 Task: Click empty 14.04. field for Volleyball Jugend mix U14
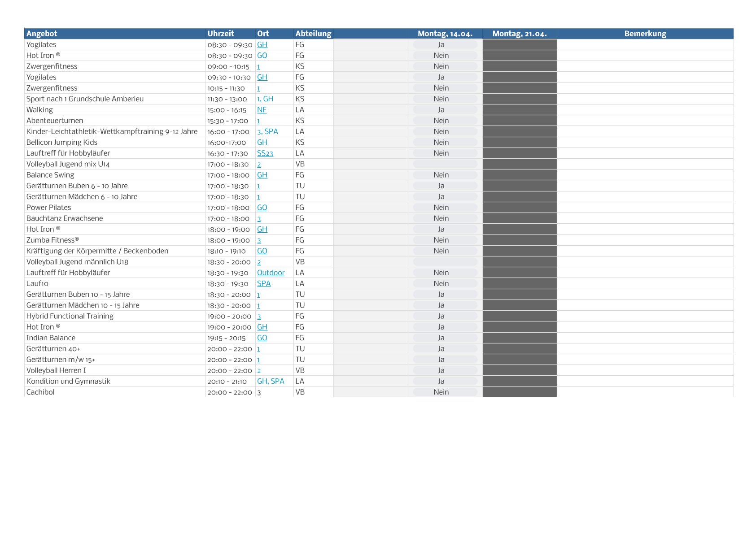(x=445, y=164)
